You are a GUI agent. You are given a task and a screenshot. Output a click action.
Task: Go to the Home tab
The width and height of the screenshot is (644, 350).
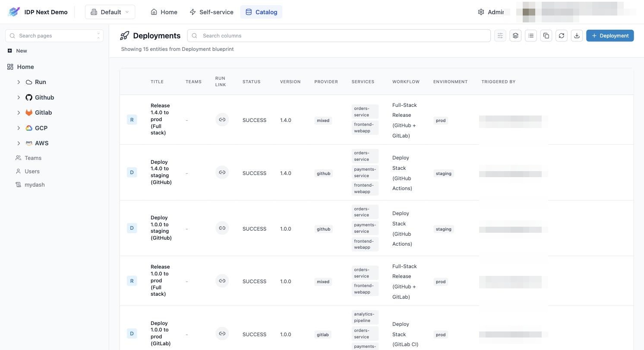164,12
